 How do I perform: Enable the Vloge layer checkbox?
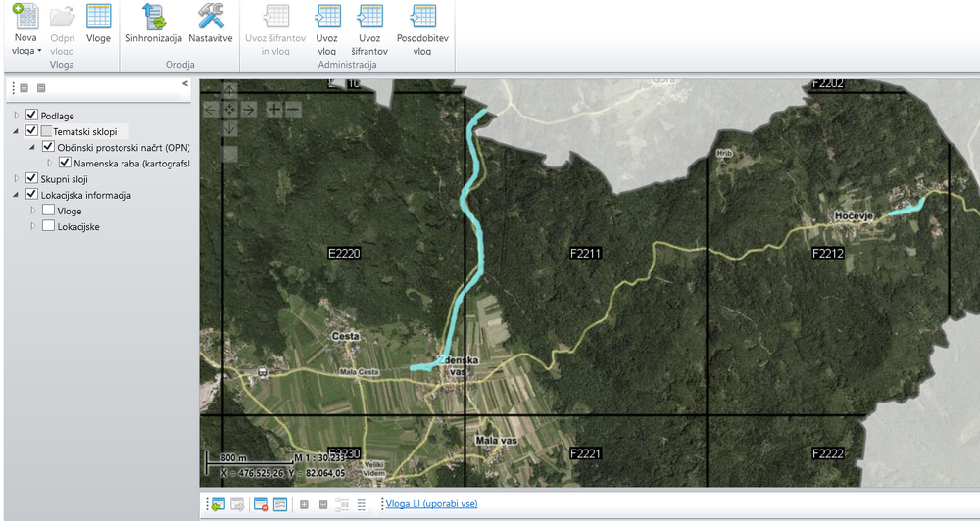point(48,211)
